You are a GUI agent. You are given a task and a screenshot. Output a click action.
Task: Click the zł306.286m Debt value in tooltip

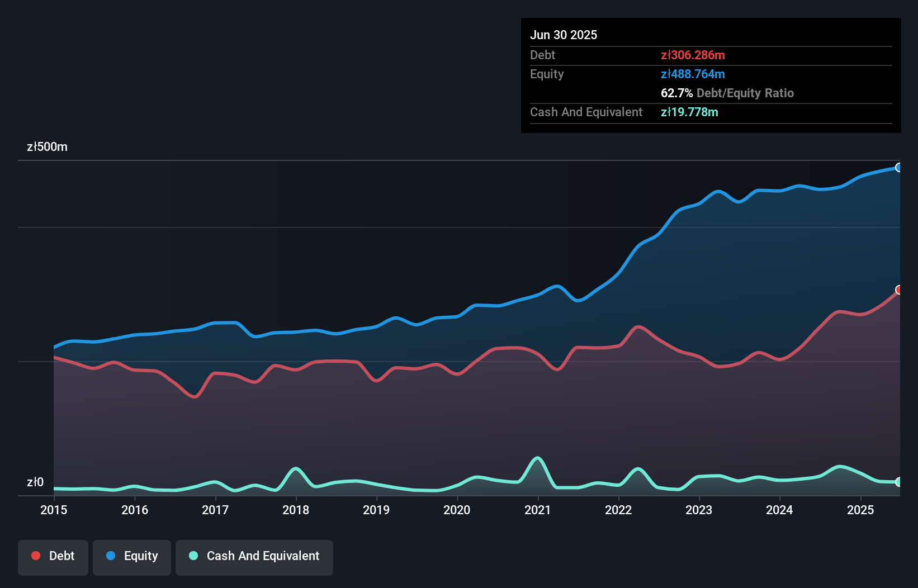coord(693,55)
